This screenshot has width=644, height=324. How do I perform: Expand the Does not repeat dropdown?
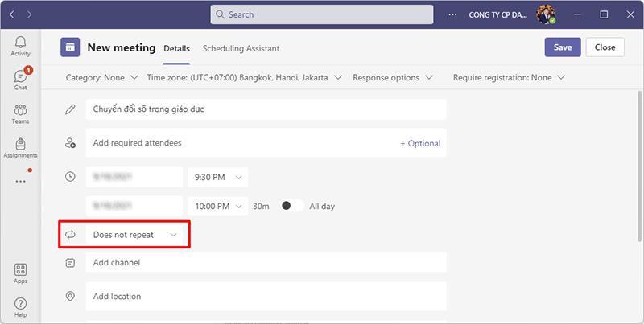134,235
